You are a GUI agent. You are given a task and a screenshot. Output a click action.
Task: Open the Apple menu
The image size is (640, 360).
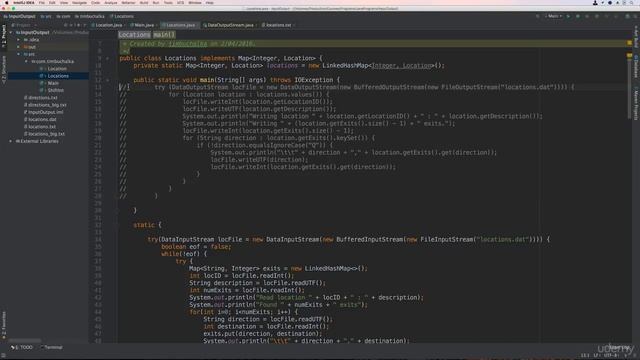pyautogui.click(x=7, y=2)
